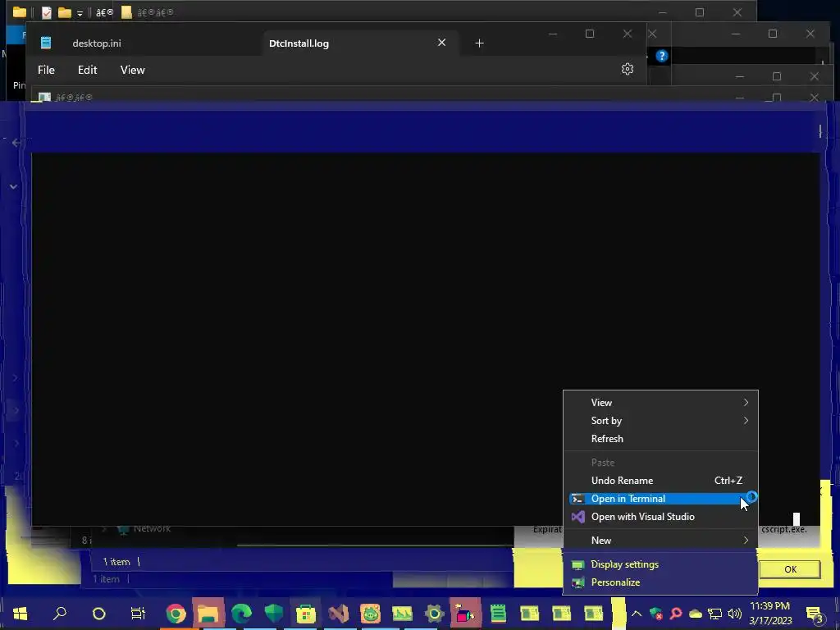Image resolution: width=840 pixels, height=630 pixels.
Task: Show hidden system tray icons
Action: (637, 614)
